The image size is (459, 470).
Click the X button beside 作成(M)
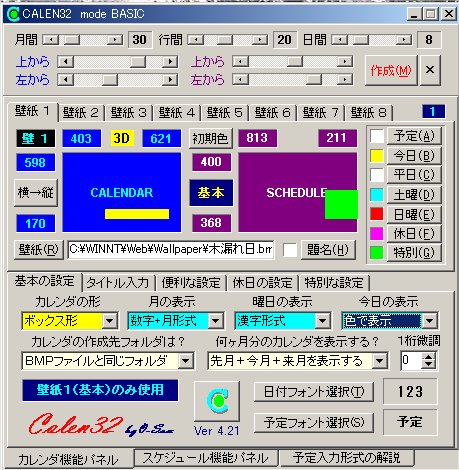pyautogui.click(x=430, y=70)
